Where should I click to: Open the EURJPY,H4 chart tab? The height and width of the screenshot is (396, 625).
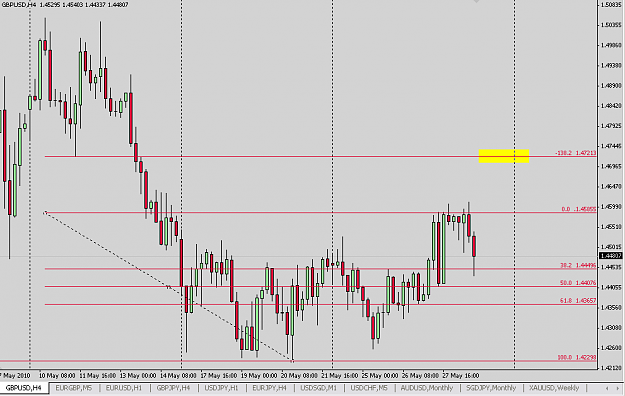(x=269, y=388)
